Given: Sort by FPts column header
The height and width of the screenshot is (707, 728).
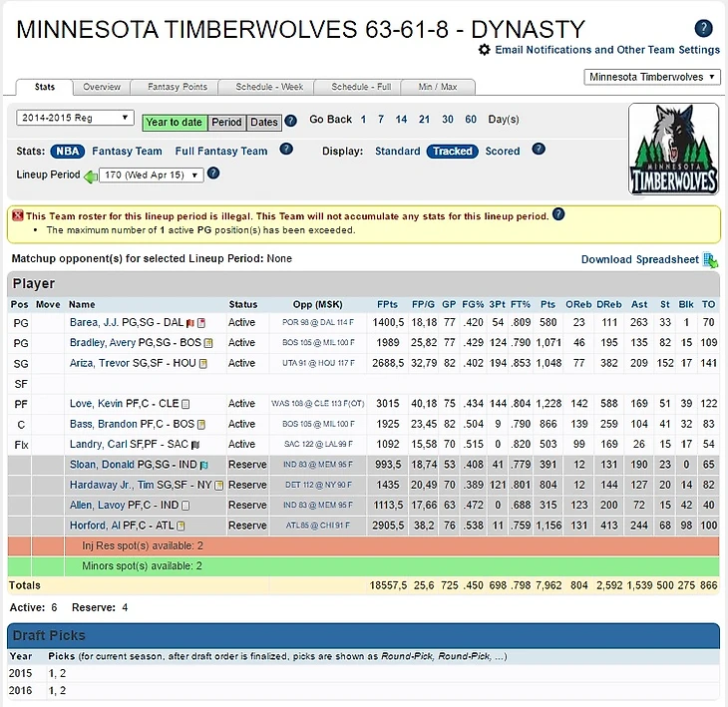Looking at the screenshot, I should 387,304.
